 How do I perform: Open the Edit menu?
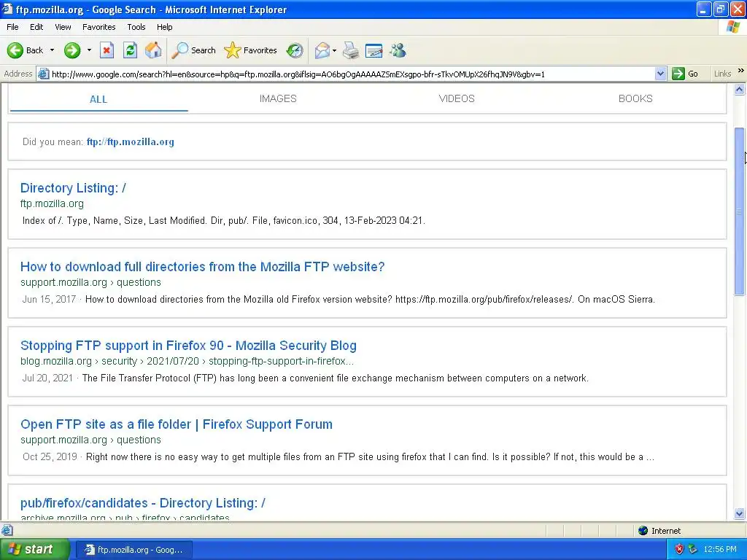36,27
